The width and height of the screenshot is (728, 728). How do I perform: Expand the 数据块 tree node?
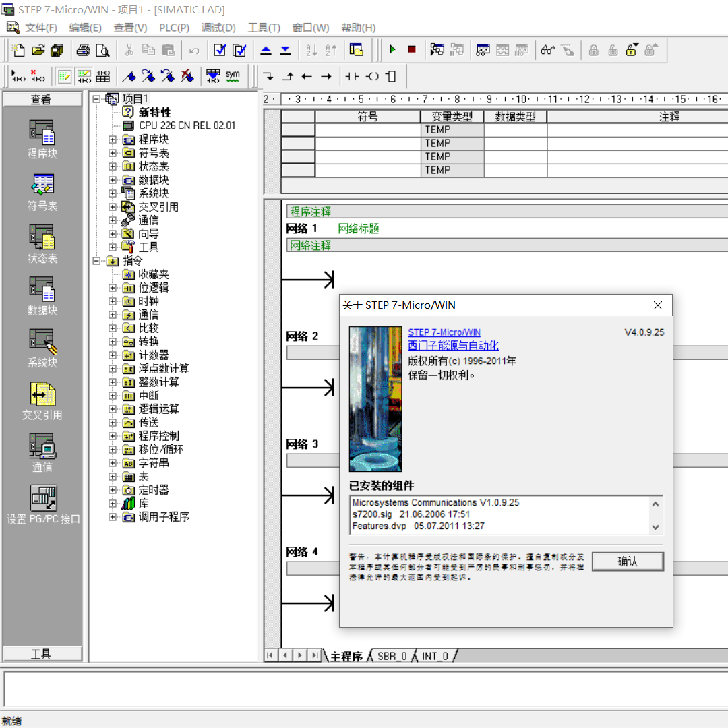point(113,180)
